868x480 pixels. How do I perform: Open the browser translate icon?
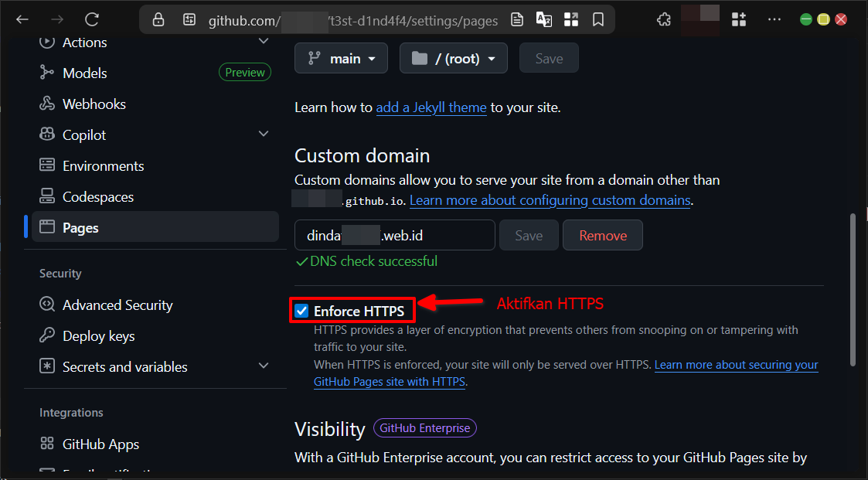[x=544, y=19]
